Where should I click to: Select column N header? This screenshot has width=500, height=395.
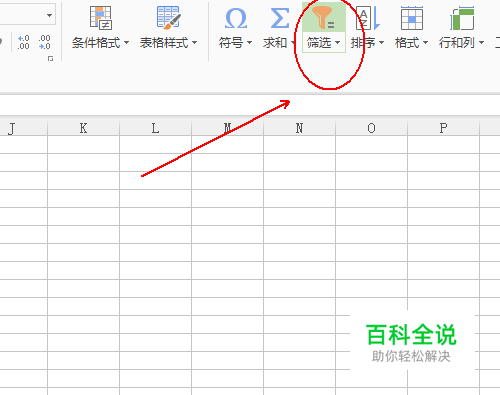coord(299,128)
